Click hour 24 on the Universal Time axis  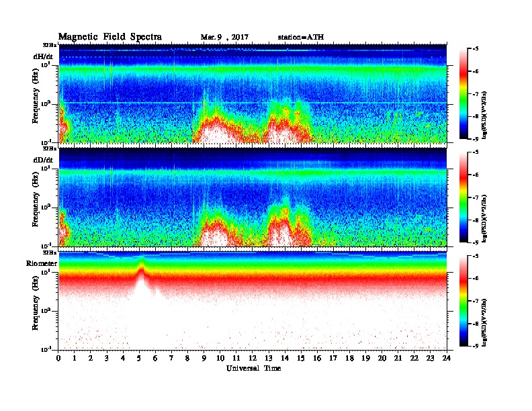447,359
